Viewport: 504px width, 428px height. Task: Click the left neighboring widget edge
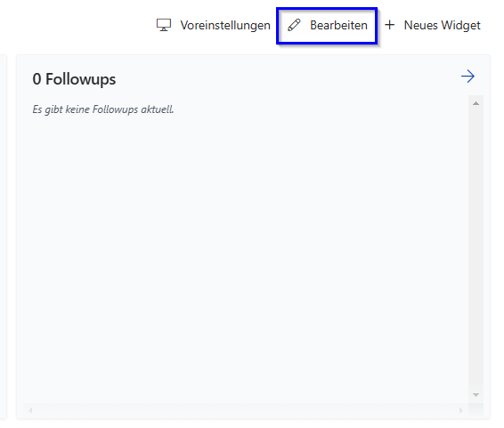pyautogui.click(x=4, y=237)
